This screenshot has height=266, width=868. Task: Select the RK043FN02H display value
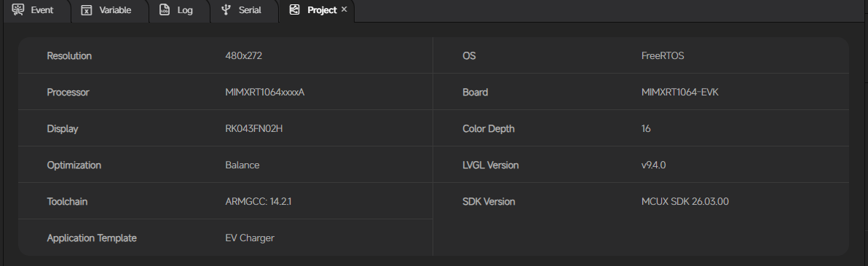pos(254,128)
